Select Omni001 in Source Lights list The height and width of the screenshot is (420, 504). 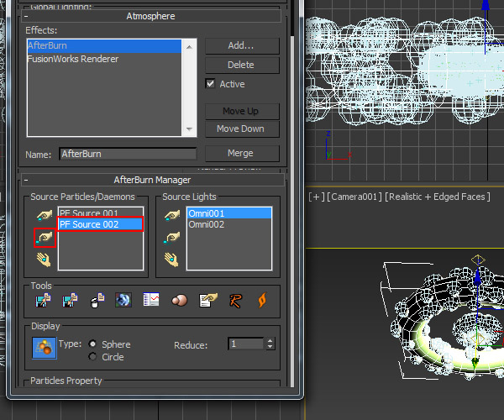pos(229,213)
